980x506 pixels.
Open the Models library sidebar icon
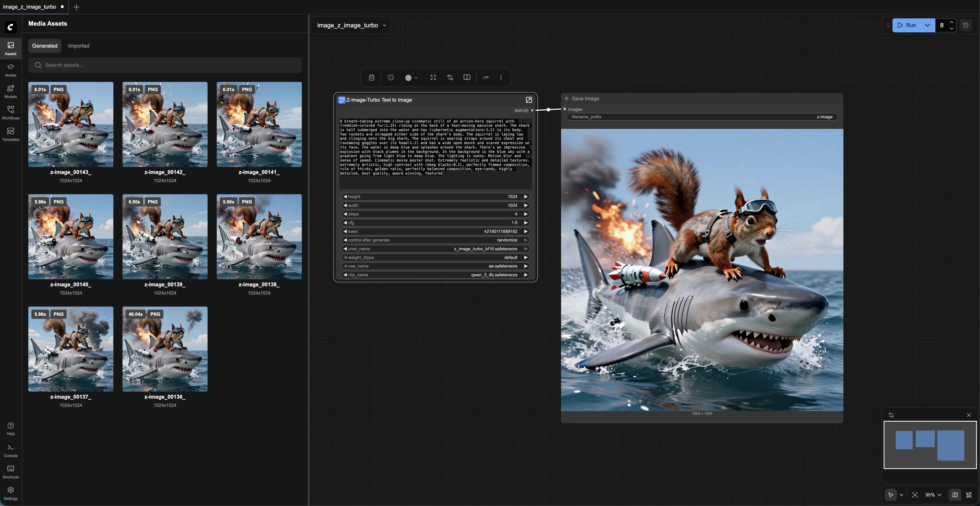coord(11,91)
